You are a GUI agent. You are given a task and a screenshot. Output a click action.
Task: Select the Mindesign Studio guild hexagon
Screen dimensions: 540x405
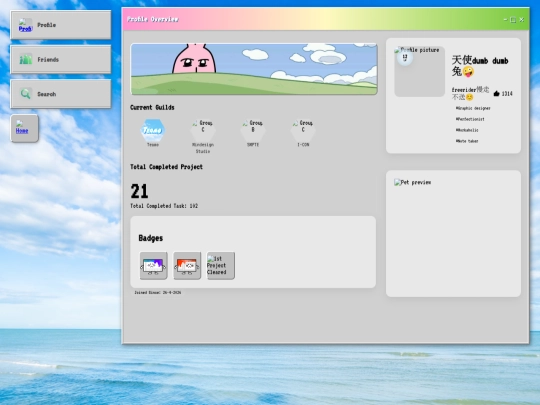point(203,130)
